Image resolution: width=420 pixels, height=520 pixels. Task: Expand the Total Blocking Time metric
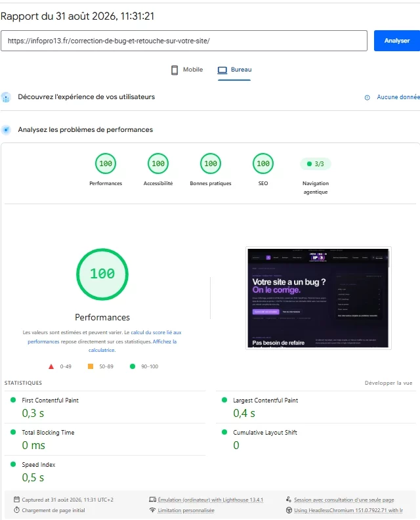tap(105, 439)
